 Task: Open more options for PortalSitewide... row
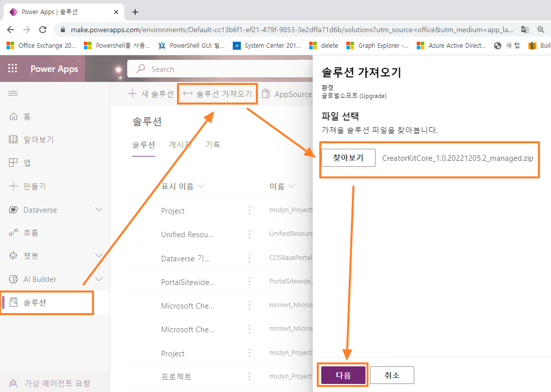pos(249,282)
